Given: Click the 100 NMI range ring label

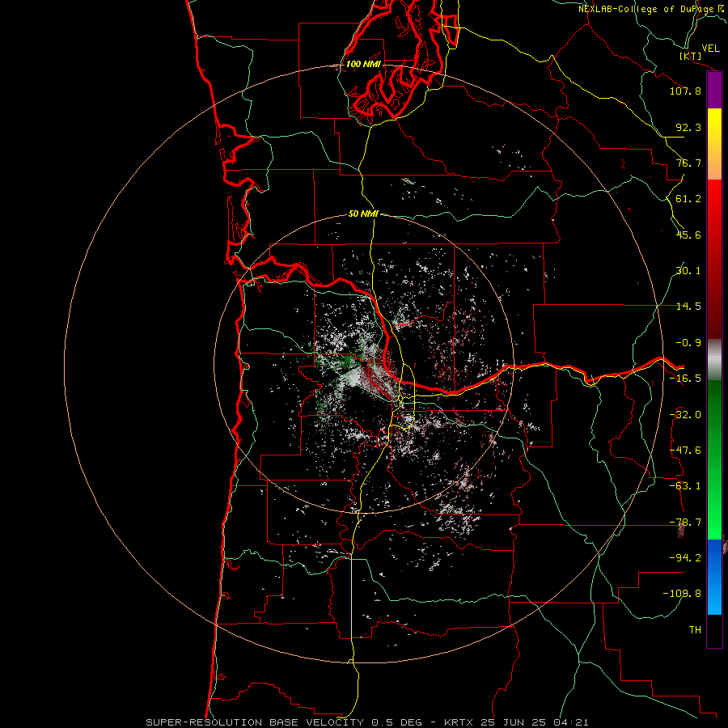Looking at the screenshot, I should click(363, 64).
